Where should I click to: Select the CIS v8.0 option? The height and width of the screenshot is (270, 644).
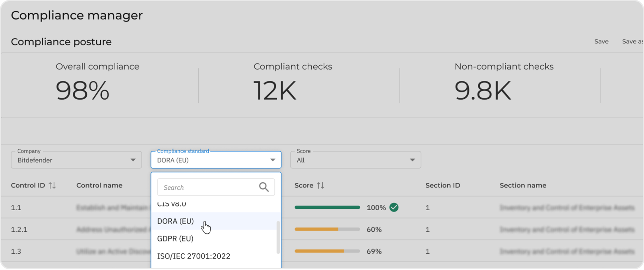coord(172,205)
